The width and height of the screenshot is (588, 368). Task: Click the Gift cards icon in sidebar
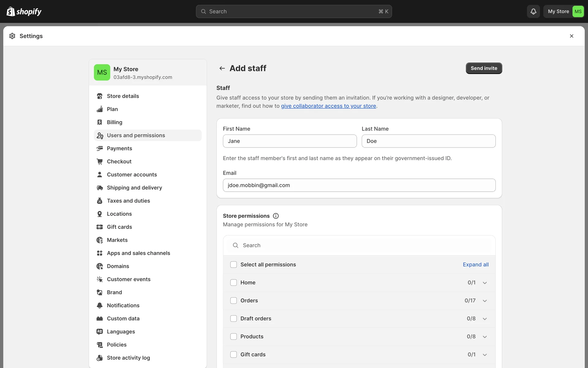100,227
